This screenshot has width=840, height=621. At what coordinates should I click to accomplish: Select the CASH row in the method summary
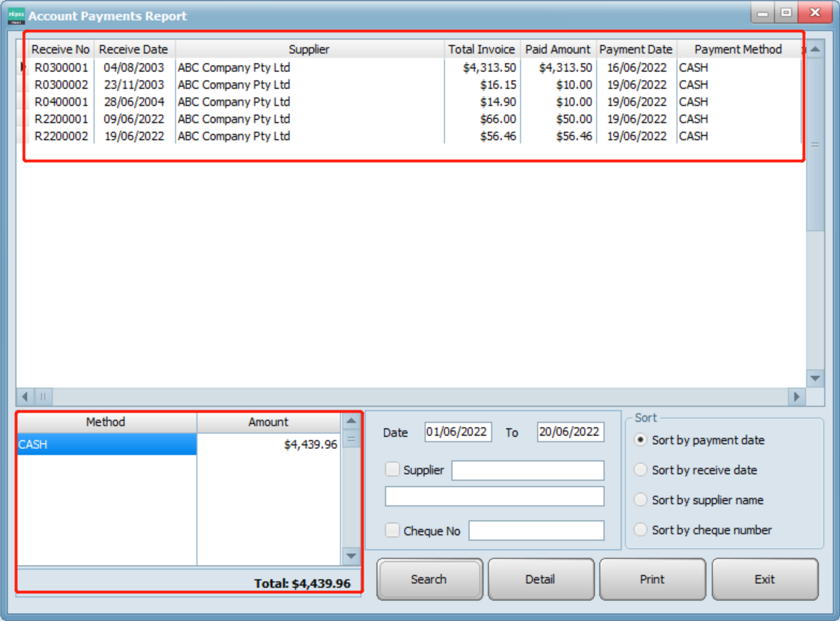pyautogui.click(x=106, y=444)
